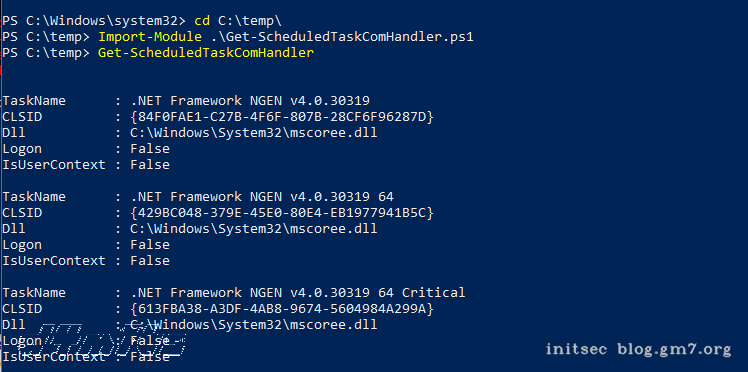Click the second entry's Dll path

254,229
